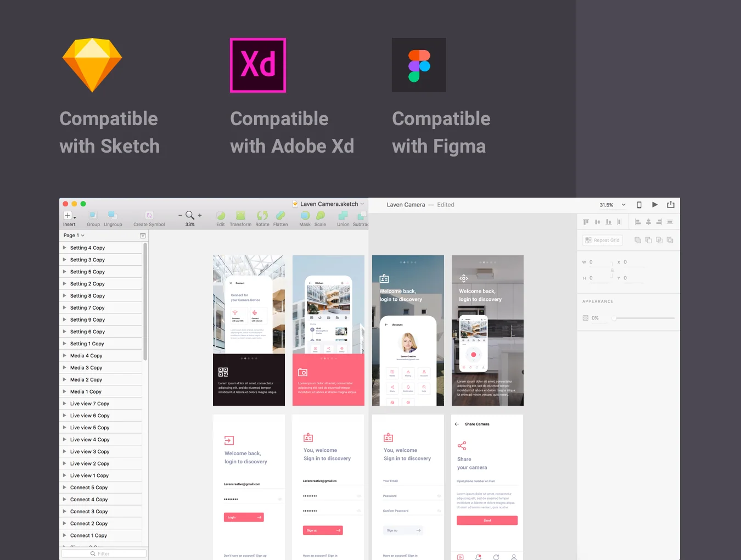Zoom in with the plus button in Sketch
The width and height of the screenshot is (741, 560).
coord(200,215)
